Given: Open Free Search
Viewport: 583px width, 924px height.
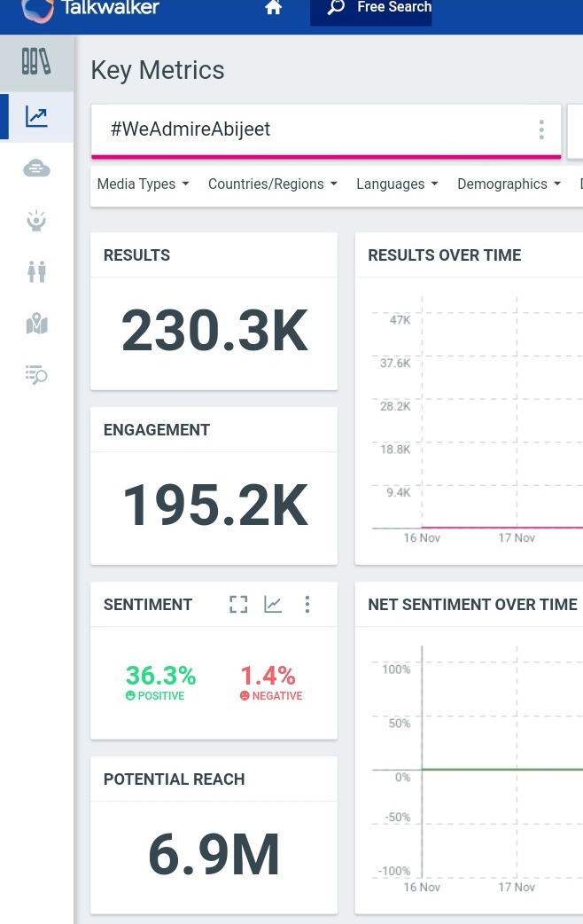Looking at the screenshot, I should [370, 12].
